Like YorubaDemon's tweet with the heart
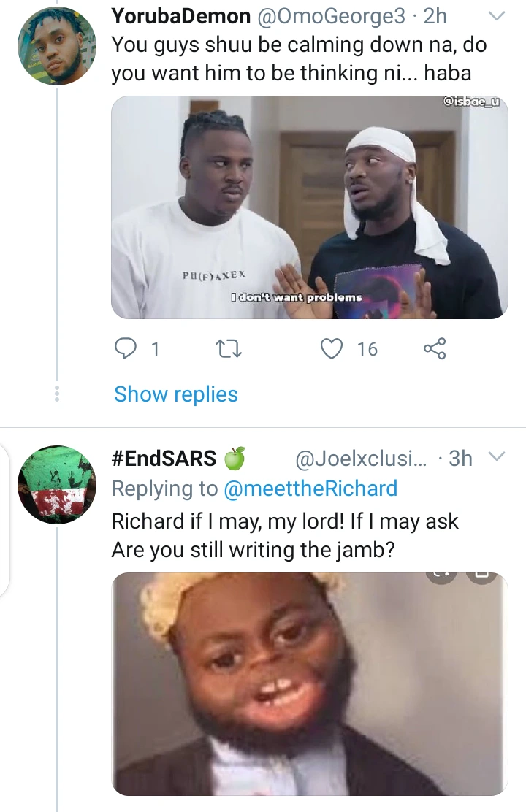The width and height of the screenshot is (526, 812). pos(332,350)
